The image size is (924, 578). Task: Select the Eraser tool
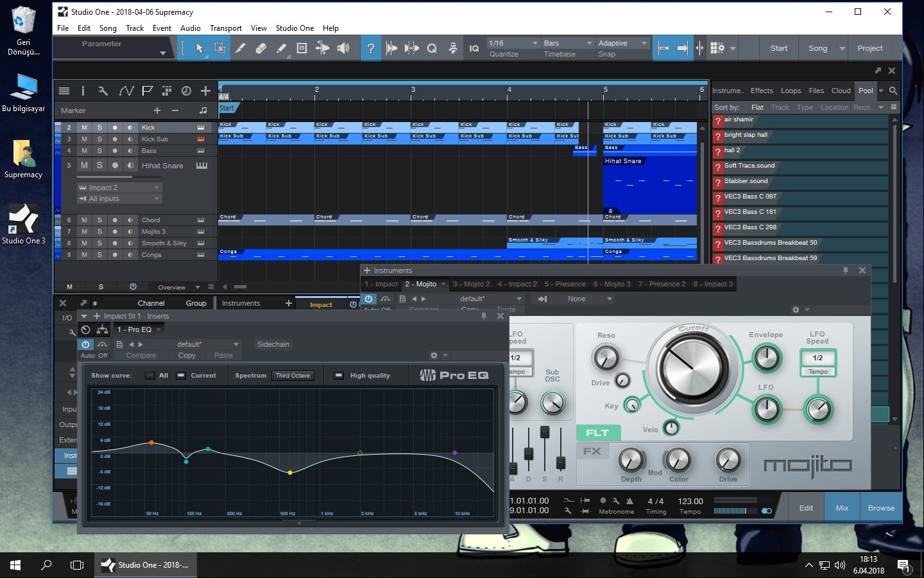[x=261, y=48]
